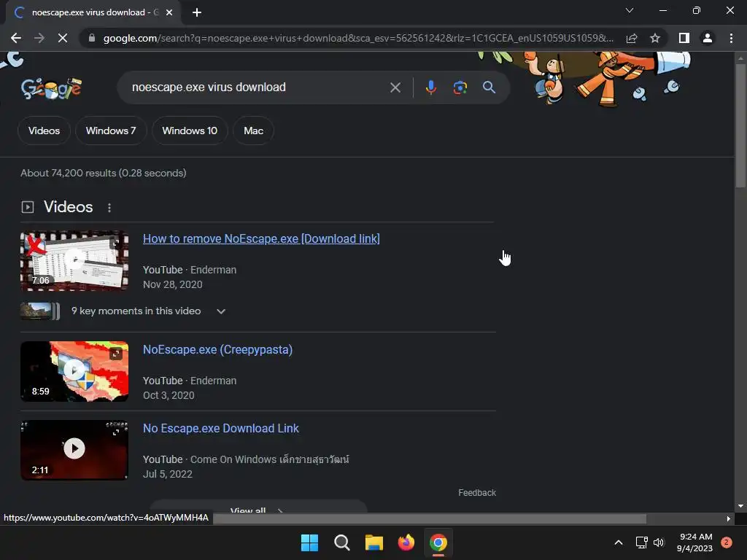Image resolution: width=747 pixels, height=560 pixels.
Task: Open File Explorer from taskbar
Action: tap(374, 542)
